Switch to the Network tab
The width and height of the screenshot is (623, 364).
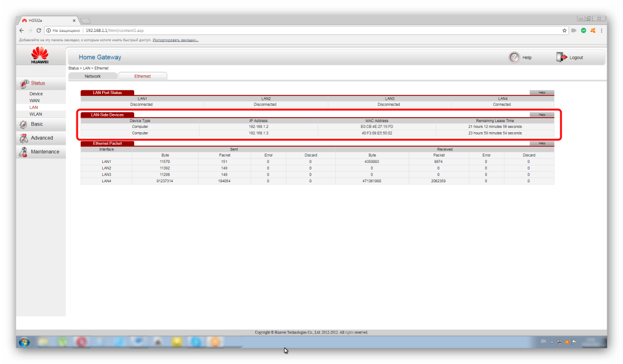pyautogui.click(x=93, y=76)
